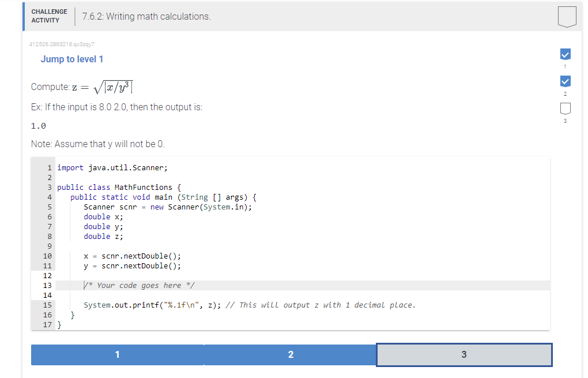Select the level 1 completed checkmark shield

565,54
